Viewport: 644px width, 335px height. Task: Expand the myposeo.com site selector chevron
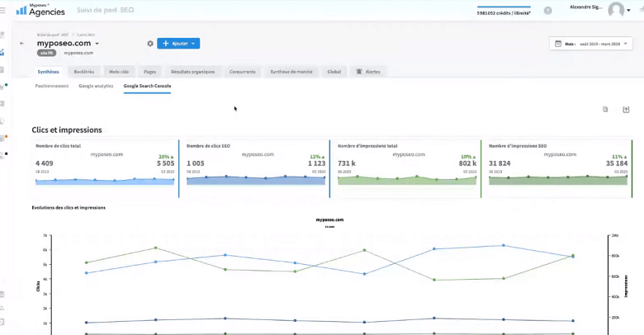(x=97, y=44)
